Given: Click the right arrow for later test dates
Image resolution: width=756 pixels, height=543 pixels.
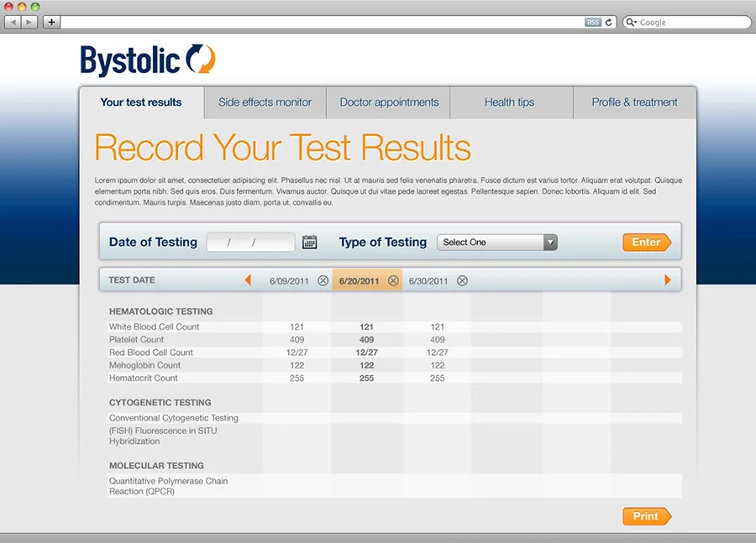Looking at the screenshot, I should [668, 280].
